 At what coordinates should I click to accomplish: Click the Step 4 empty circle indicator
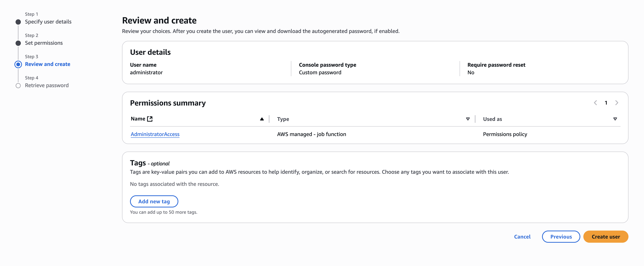(x=18, y=86)
